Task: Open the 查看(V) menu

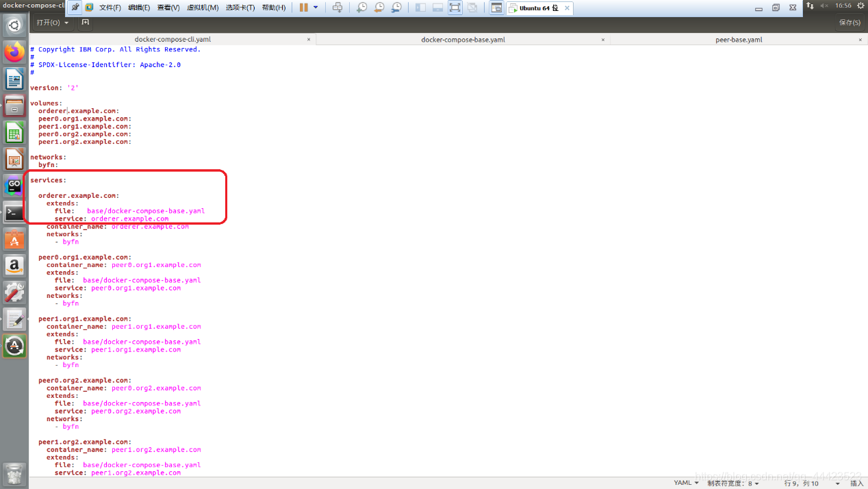Action: 168,8
